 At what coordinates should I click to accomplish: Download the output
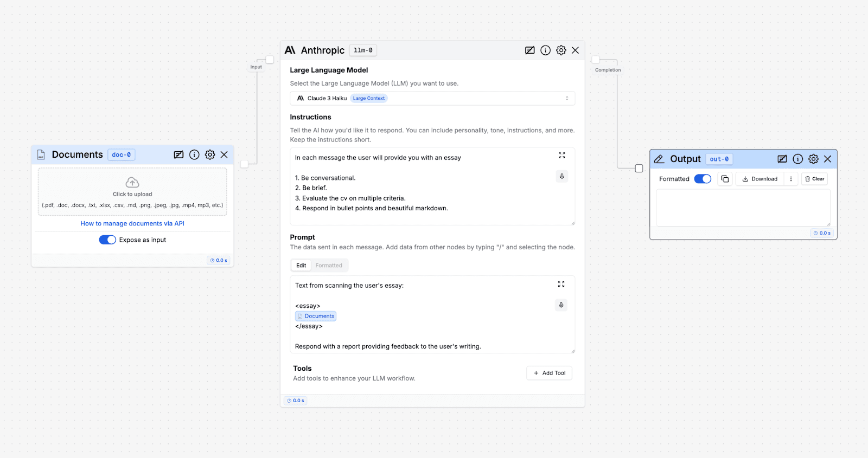(x=759, y=179)
